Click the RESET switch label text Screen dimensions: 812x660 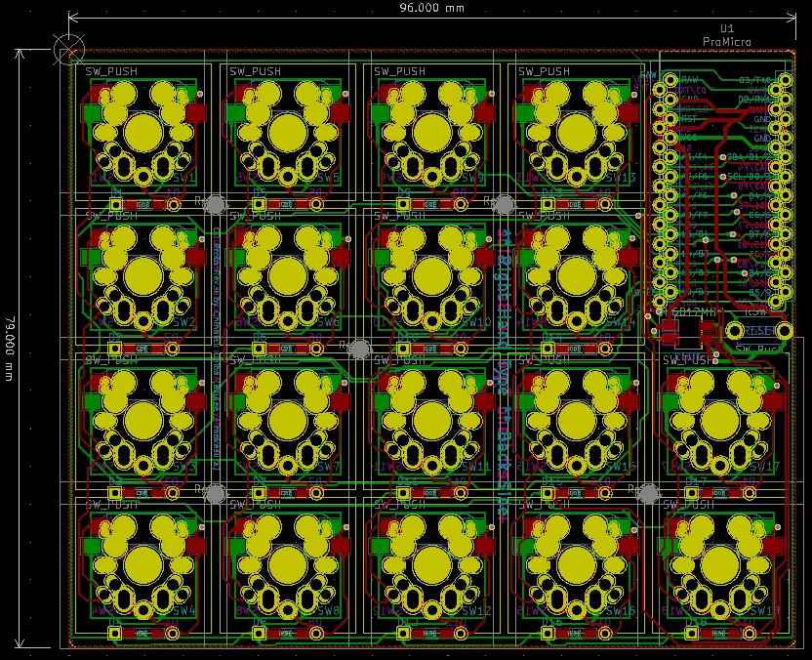(x=759, y=331)
